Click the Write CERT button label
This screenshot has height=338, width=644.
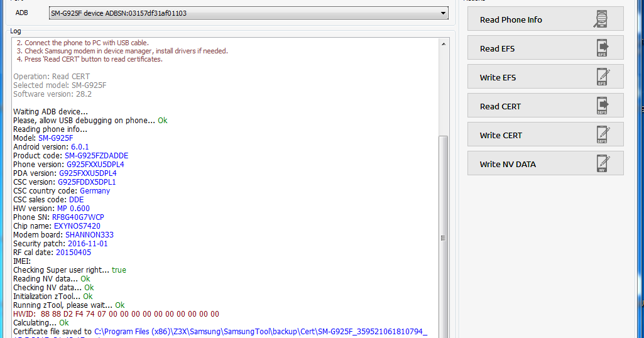[x=501, y=135]
